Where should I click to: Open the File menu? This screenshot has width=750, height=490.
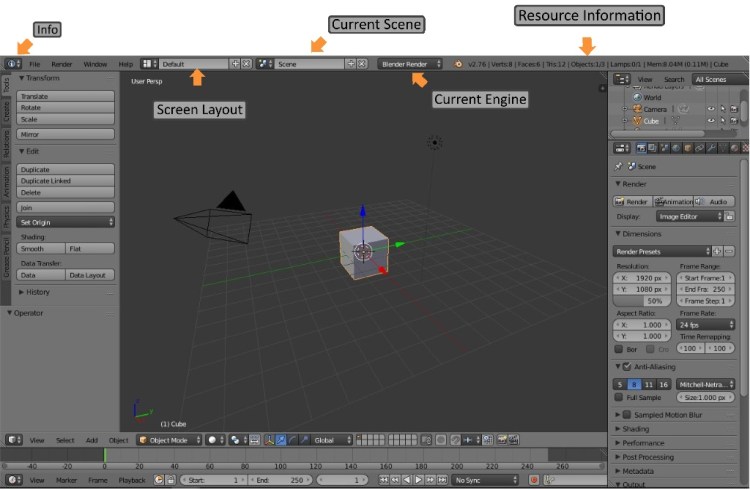[x=34, y=64]
